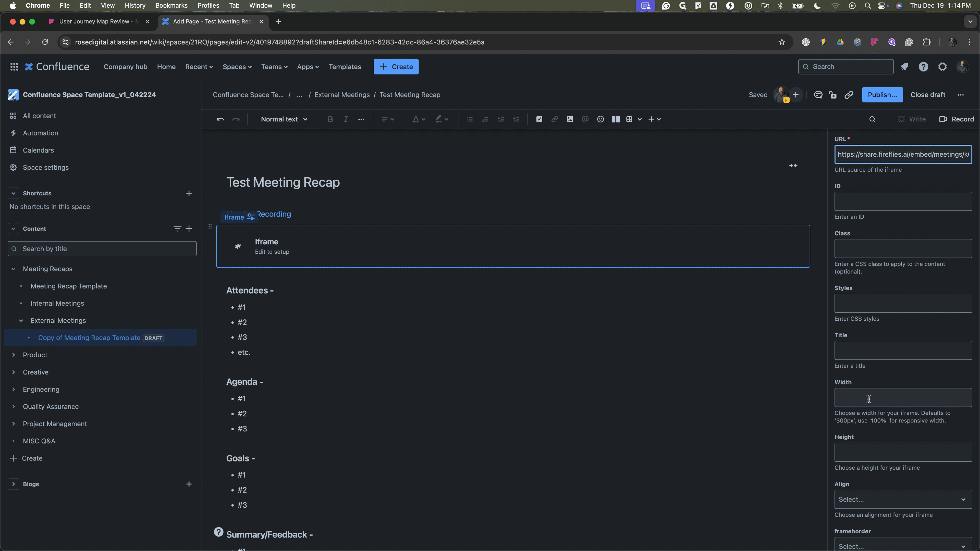Insert a mention
This screenshot has width=980, height=551.
(585, 119)
